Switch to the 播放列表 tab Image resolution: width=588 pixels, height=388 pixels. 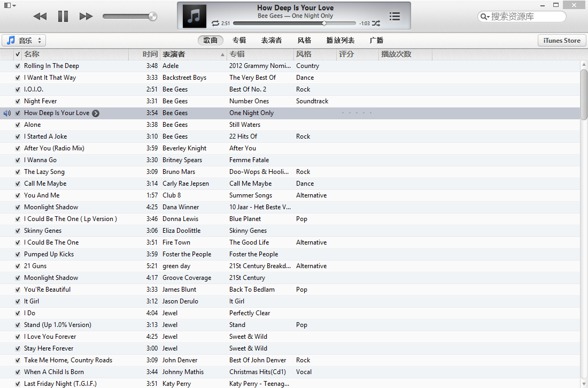point(341,40)
